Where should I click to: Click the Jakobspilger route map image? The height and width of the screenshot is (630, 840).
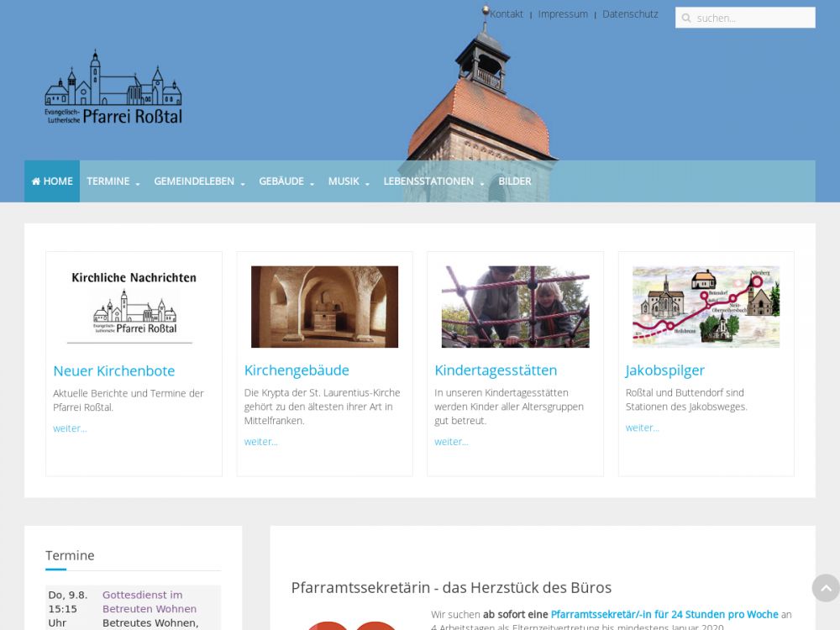click(706, 307)
